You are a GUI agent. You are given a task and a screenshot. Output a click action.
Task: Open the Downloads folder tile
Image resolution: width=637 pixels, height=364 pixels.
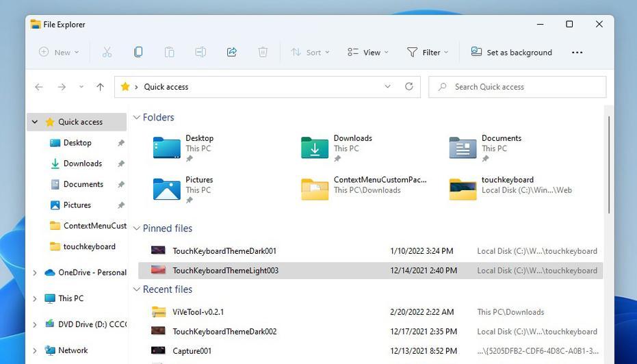(x=337, y=148)
